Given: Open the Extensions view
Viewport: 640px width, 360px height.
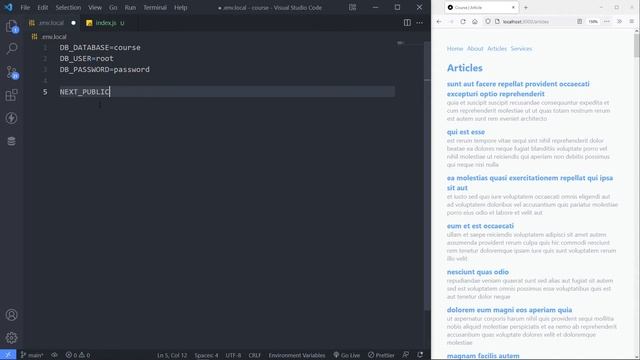Looking at the screenshot, I should click(11, 95).
